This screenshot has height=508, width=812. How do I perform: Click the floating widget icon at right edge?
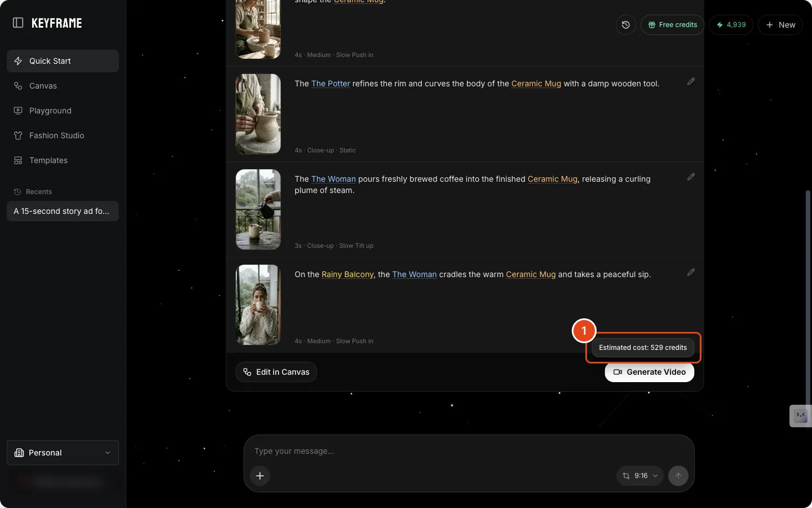tap(801, 416)
